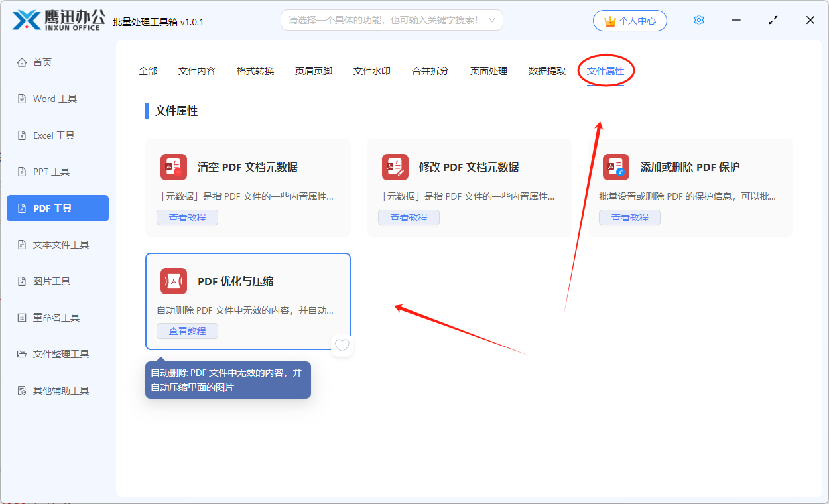Select the 合并拆分 tab
This screenshot has height=504, width=829.
pos(430,71)
